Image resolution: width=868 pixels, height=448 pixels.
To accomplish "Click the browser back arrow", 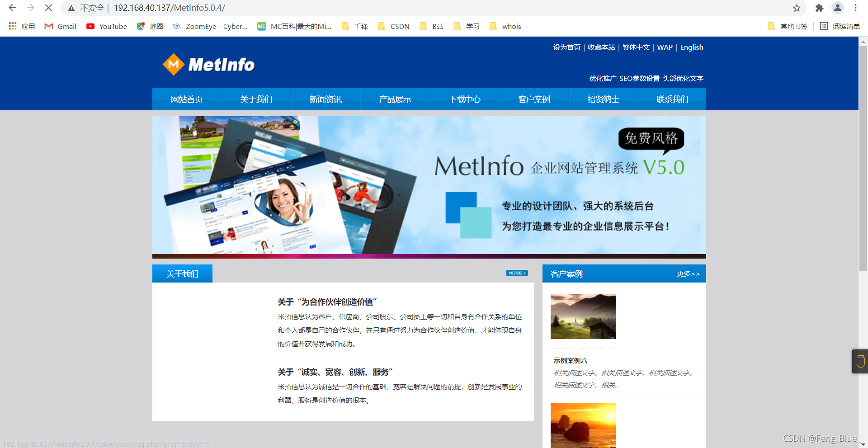I will click(x=12, y=8).
